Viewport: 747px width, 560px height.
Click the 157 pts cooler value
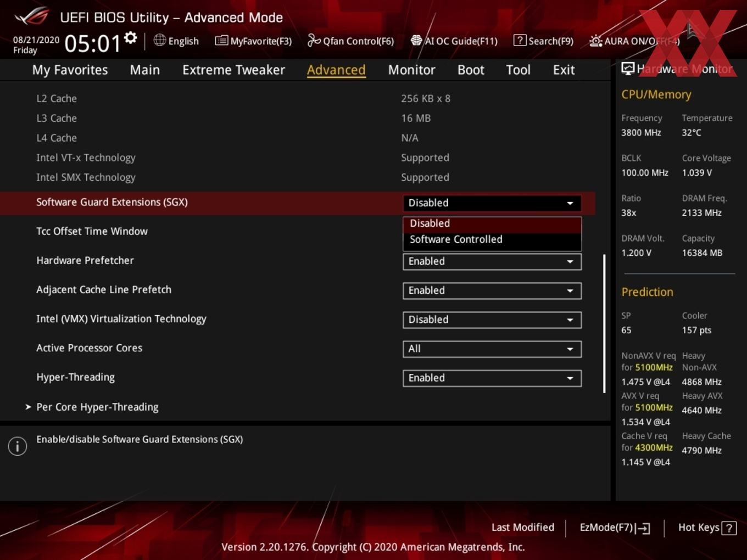(x=696, y=330)
